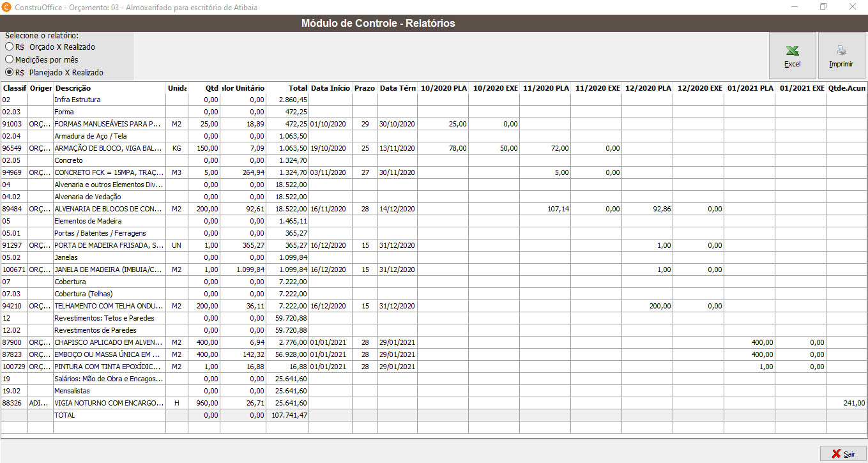Select the Orçado X Realizado report option
This screenshot has width=868, height=463.
pyautogui.click(x=50, y=47)
